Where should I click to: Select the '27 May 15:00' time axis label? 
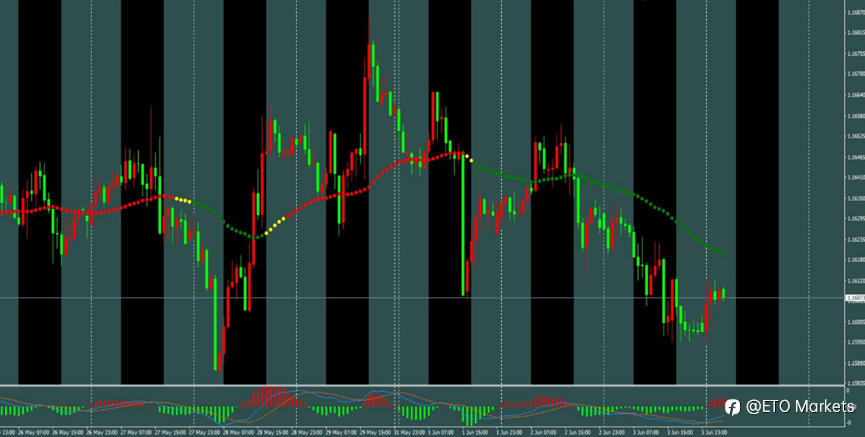pos(170,432)
